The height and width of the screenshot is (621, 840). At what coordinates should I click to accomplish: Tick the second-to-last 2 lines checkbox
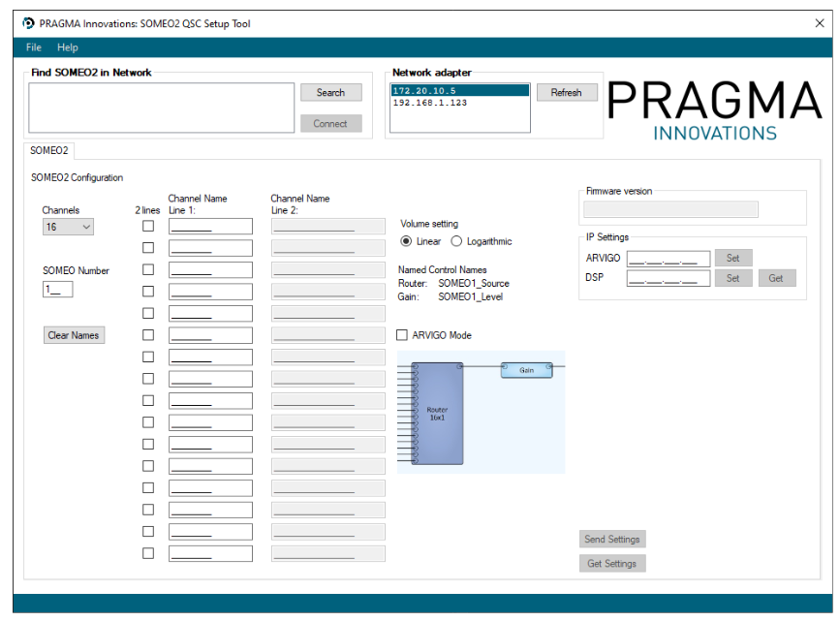[x=148, y=531]
